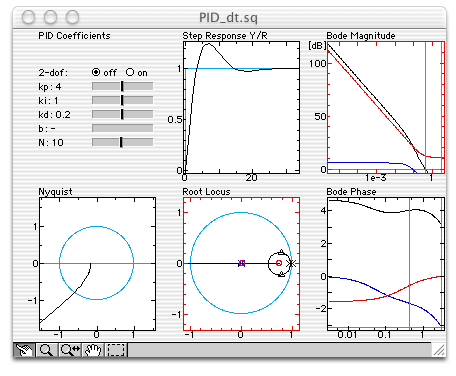The image size is (456, 376).
Task: Turn 2-dof off with radio button
Action: [96, 72]
